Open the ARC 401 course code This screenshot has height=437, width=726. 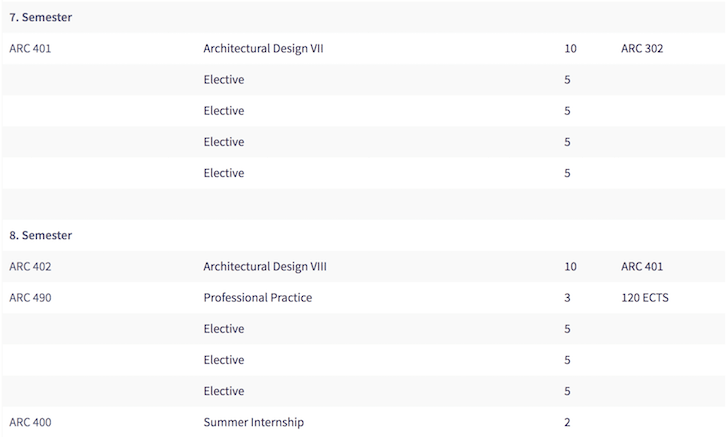(30, 48)
